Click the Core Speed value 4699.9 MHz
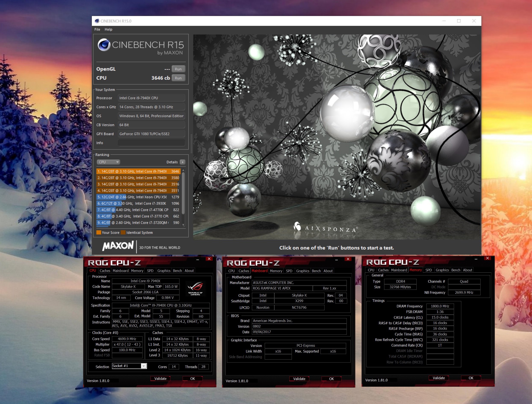Screen dimensions: 532x404 click(127, 339)
